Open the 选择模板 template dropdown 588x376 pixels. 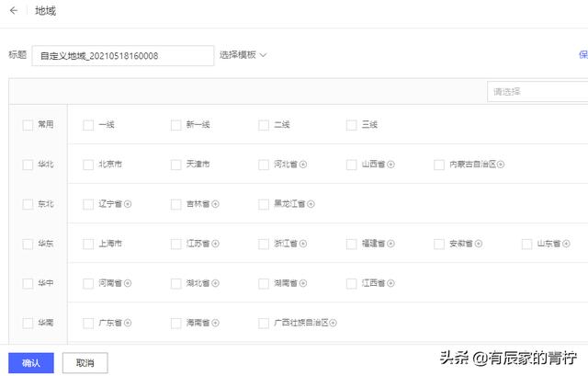pyautogui.click(x=243, y=55)
